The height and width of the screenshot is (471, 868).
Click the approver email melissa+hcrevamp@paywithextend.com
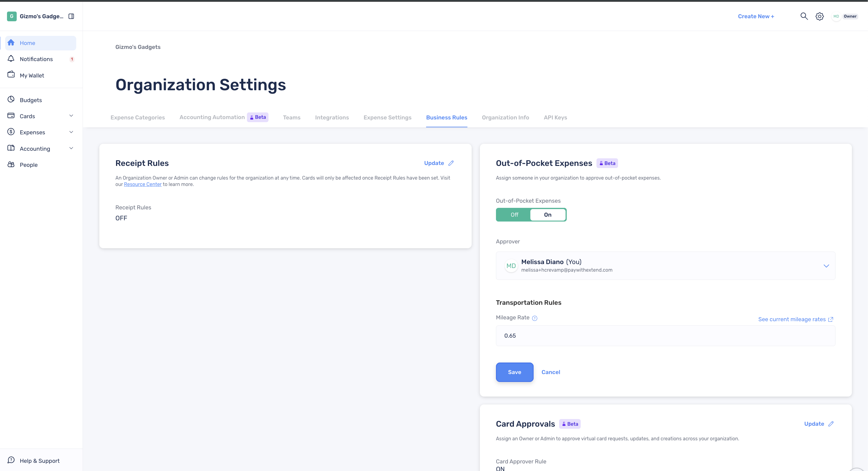[567, 270]
